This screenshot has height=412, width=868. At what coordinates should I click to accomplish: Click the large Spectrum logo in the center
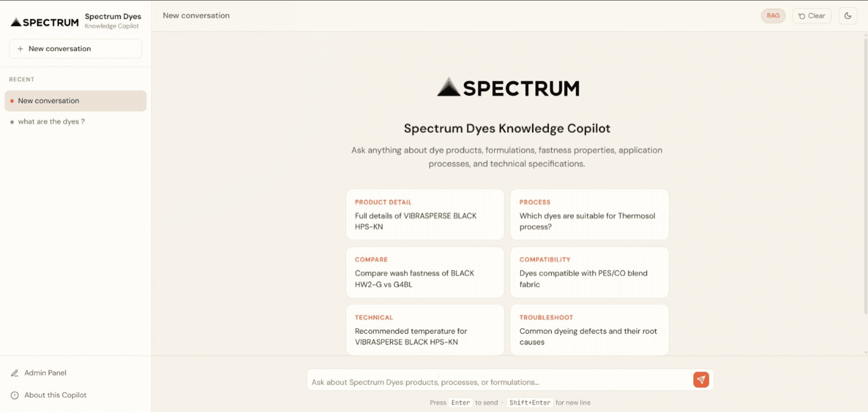508,87
